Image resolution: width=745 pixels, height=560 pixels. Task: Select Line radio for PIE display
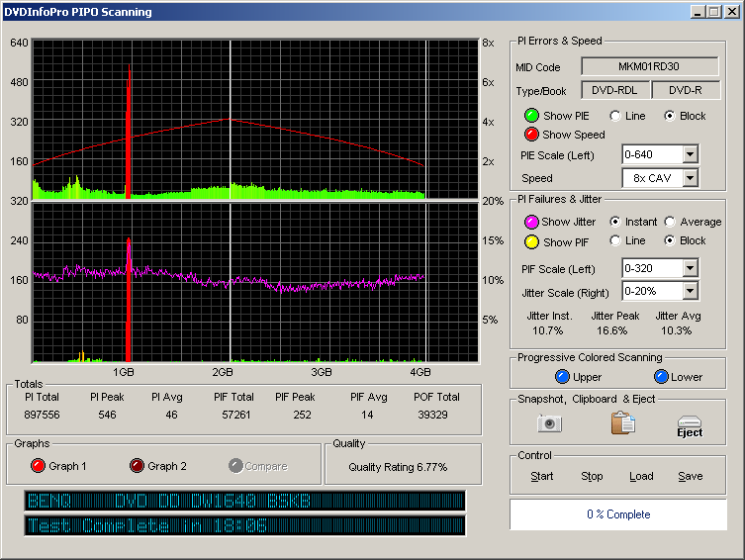615,116
